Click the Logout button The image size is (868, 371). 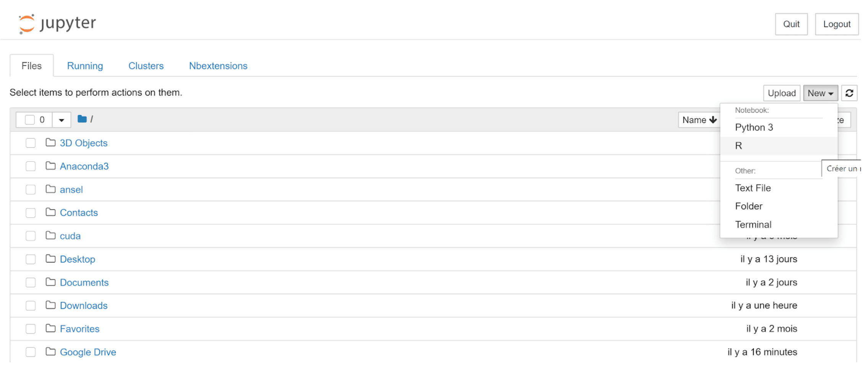tap(837, 24)
